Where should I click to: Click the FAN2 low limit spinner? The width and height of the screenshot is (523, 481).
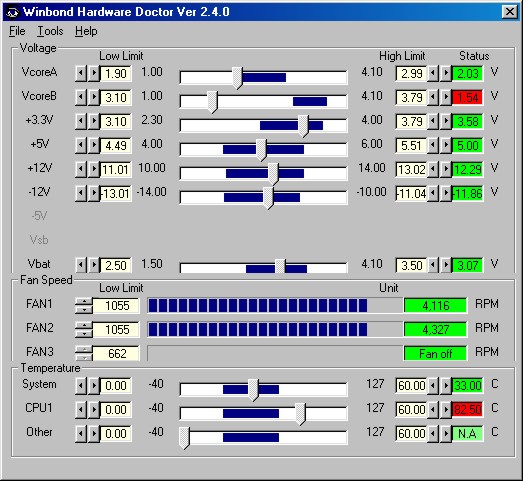pos(84,330)
